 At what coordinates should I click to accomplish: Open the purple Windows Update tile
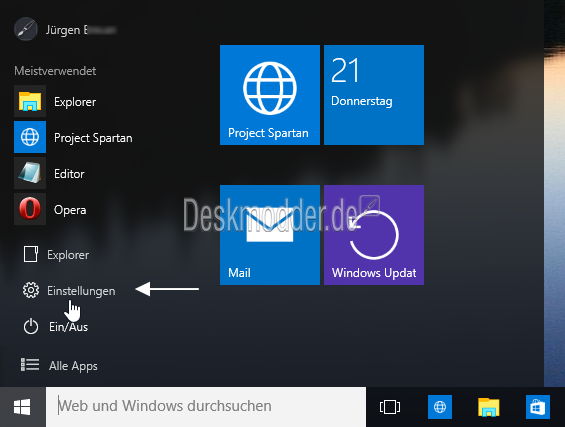374,235
